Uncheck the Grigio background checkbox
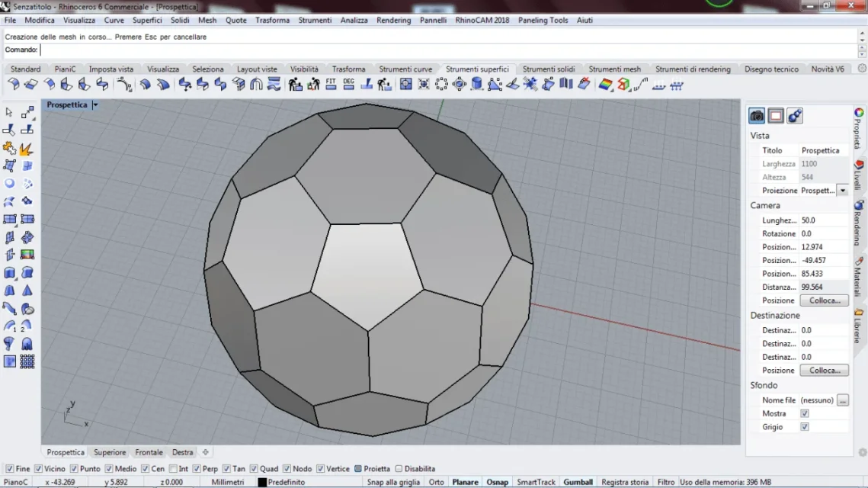Viewport: 868px width, 488px height. pos(804,427)
